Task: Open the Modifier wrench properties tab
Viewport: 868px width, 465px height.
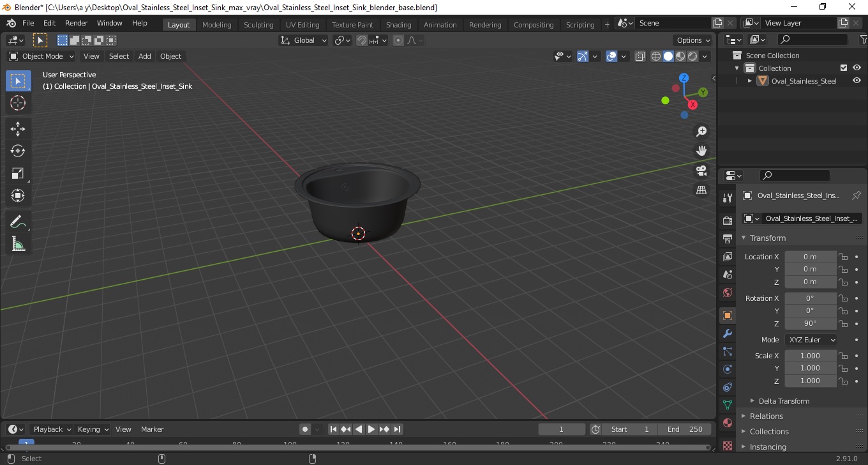Action: tap(727, 333)
